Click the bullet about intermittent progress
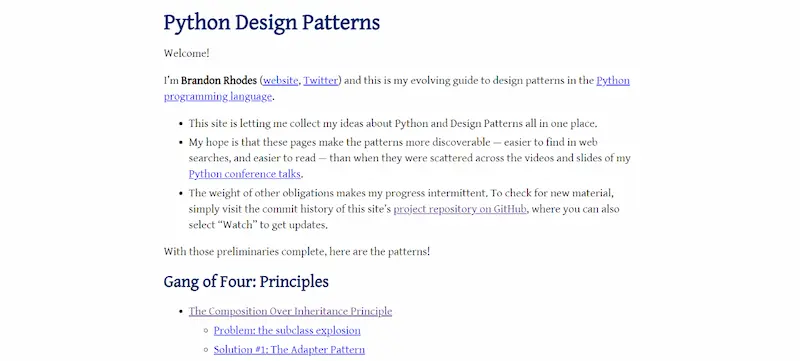Viewport: 800px width, 361px height. pos(405,209)
